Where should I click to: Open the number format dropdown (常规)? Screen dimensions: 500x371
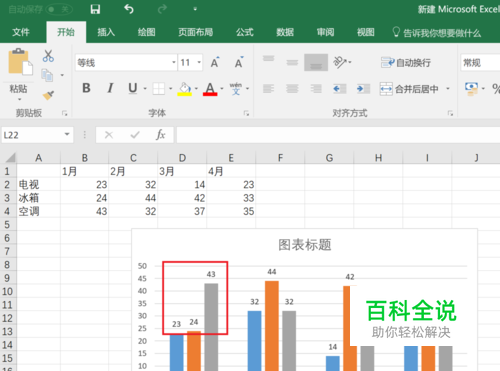[480, 62]
